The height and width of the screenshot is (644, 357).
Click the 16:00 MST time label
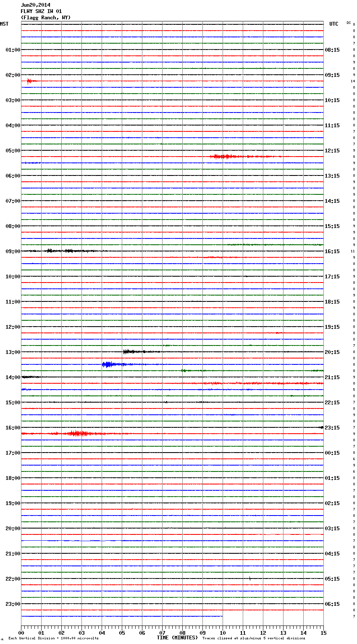13,428
